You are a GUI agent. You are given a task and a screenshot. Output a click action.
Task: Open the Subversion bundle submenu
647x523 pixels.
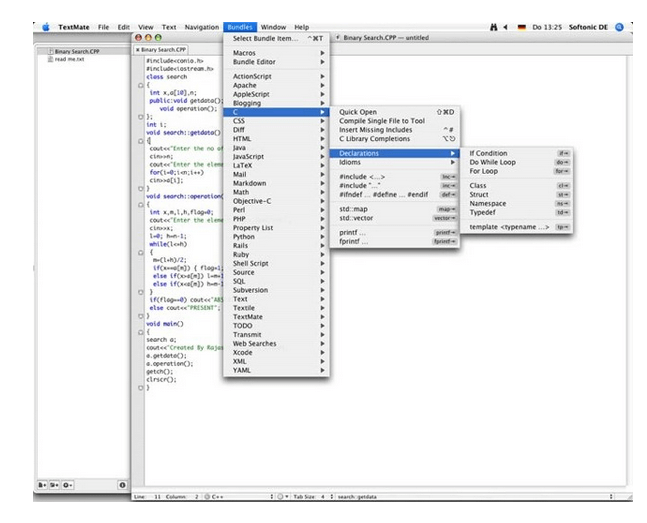pyautogui.click(x=276, y=290)
